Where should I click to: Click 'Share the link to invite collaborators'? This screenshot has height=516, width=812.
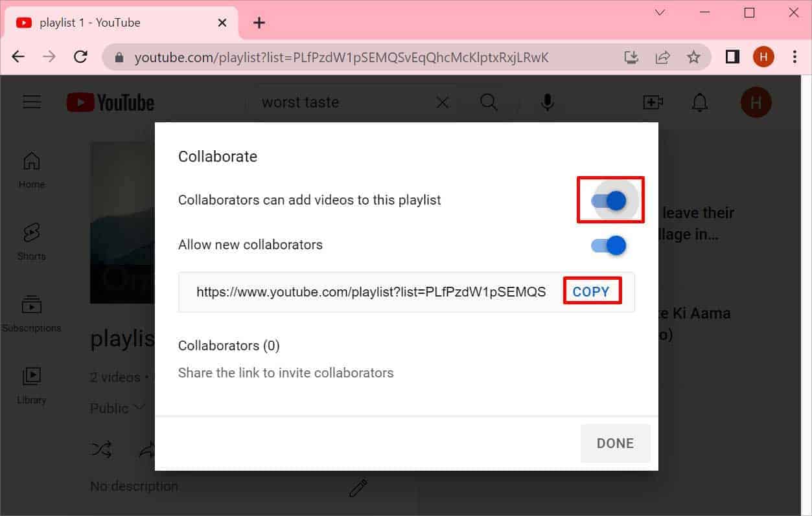(286, 373)
